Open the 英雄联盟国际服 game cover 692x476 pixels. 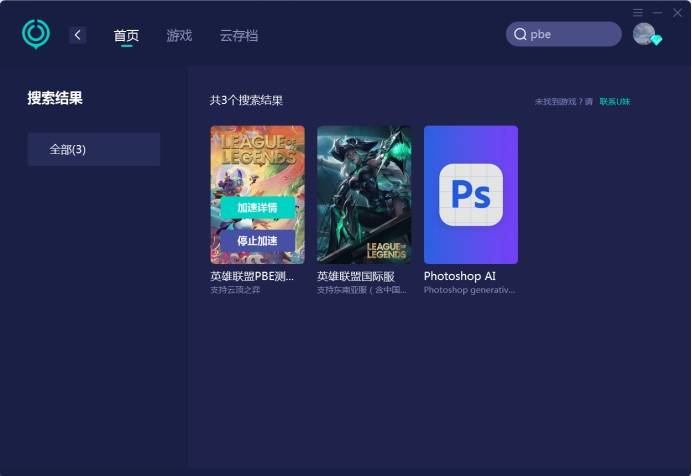point(364,195)
